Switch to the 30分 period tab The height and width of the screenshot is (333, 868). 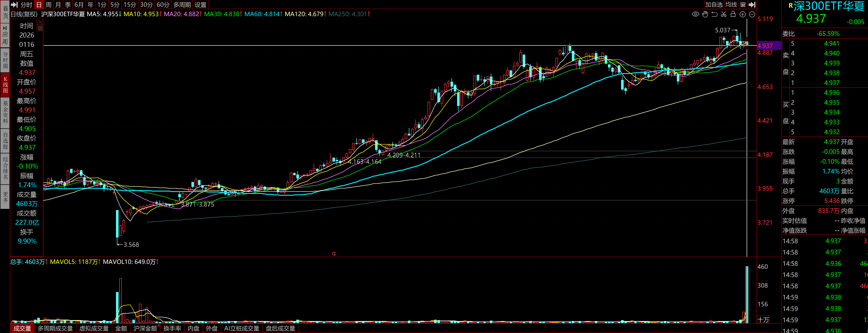click(x=146, y=5)
